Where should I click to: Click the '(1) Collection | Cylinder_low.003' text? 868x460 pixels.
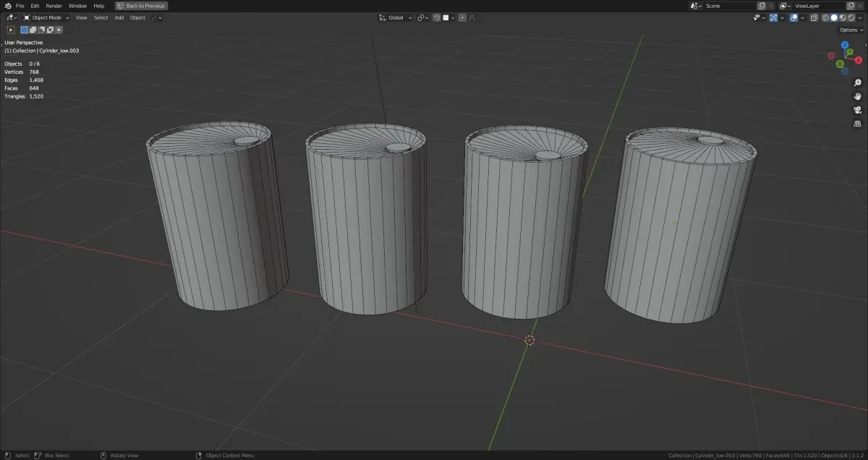click(42, 51)
